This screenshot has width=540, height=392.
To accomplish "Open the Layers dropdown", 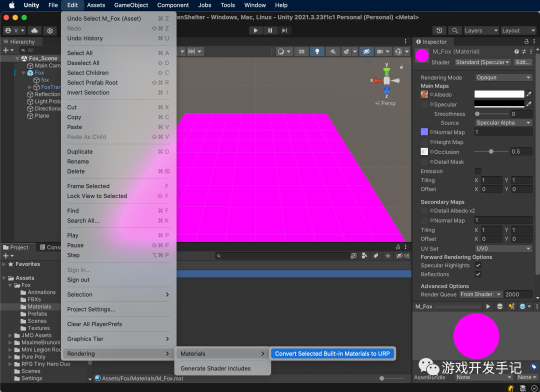I will (x=481, y=30).
